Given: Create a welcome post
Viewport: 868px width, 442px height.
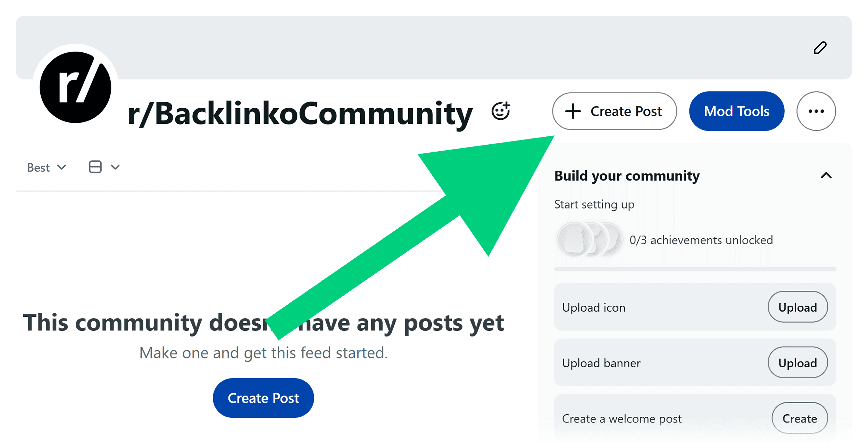Looking at the screenshot, I should pos(800,418).
